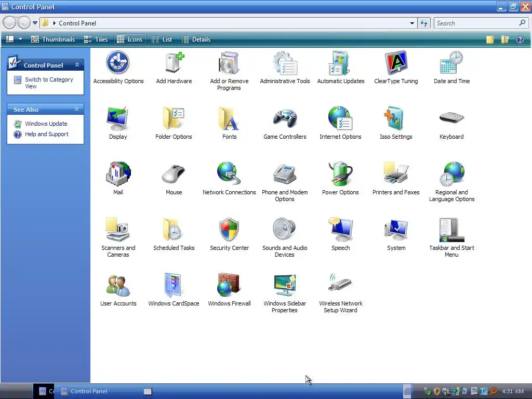
Task: Open Administrative Tools
Action: coord(285,68)
